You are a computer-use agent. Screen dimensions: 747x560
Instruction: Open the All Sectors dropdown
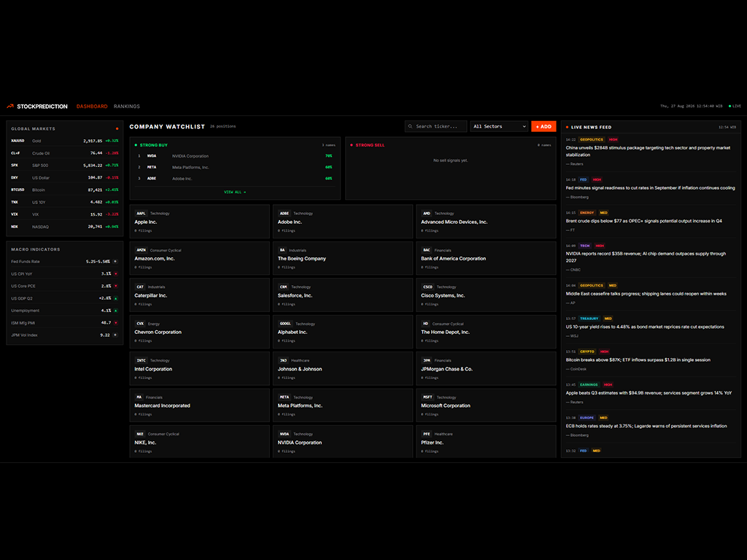pyautogui.click(x=499, y=126)
